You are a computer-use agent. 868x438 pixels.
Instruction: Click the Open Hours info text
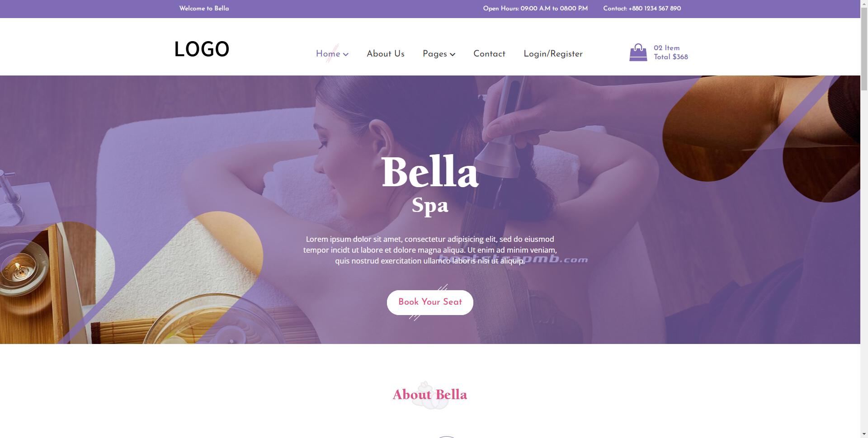535,9
